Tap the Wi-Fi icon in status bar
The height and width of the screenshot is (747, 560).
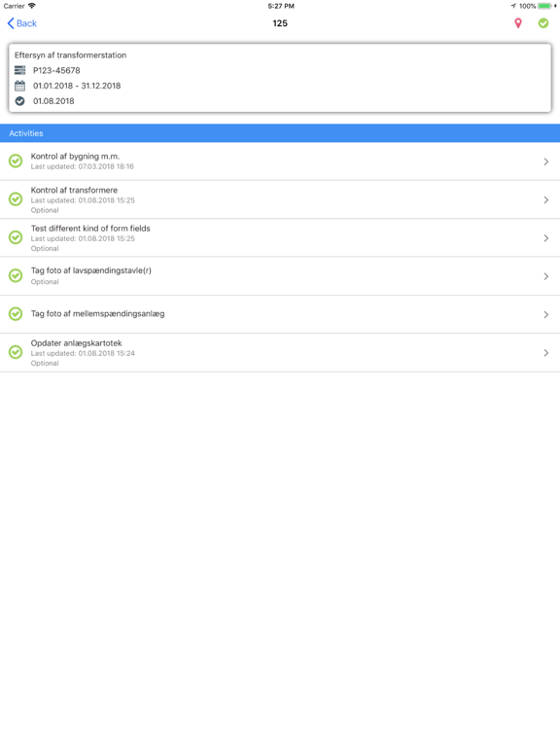click(32, 6)
